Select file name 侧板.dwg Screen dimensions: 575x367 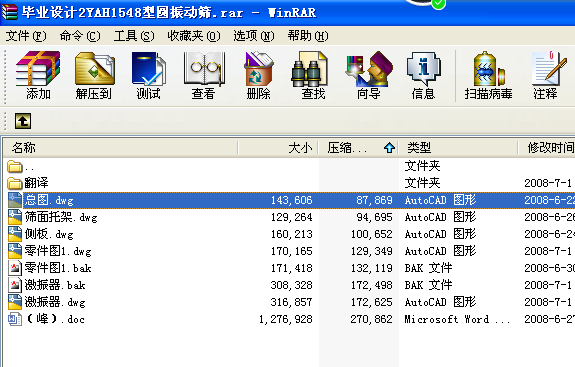[x=49, y=234]
